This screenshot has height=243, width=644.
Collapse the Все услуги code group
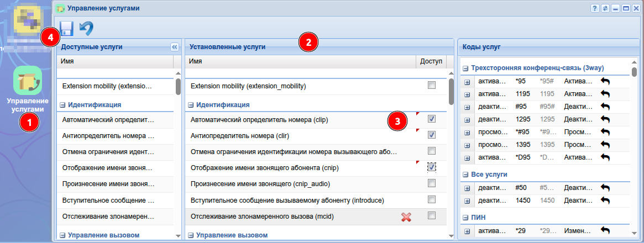(466, 175)
